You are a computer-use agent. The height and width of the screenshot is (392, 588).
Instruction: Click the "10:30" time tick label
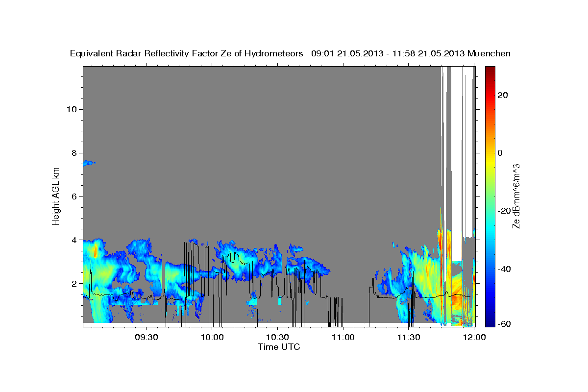pos(278,337)
